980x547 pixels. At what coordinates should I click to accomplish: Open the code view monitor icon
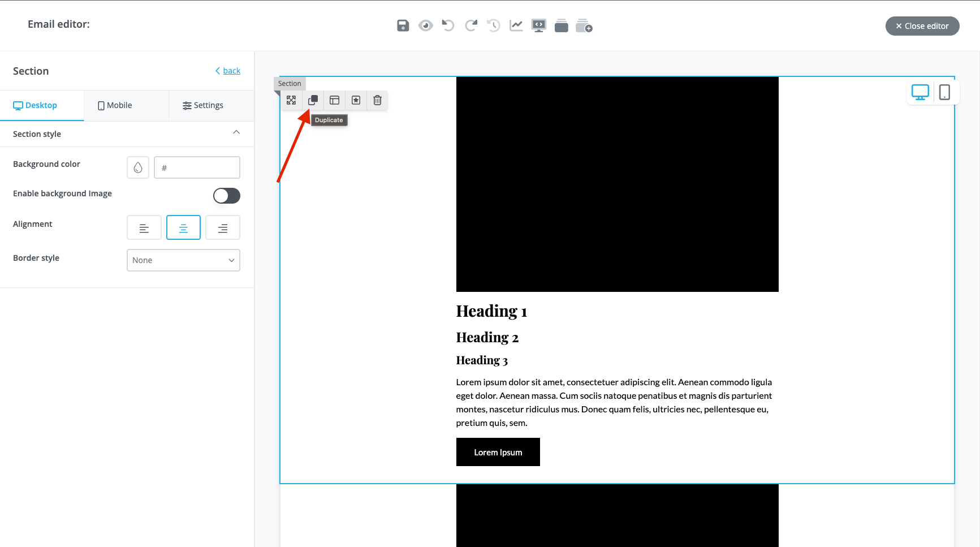point(539,25)
